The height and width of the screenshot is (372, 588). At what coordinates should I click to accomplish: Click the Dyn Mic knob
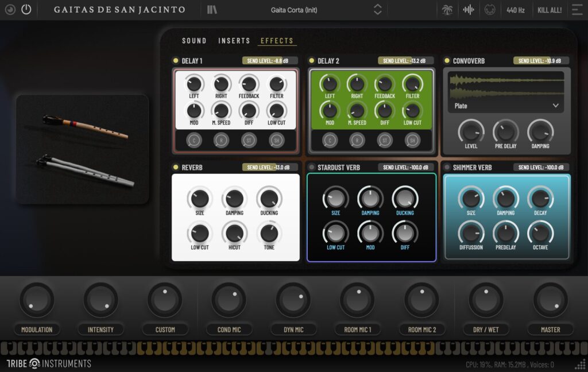293,300
